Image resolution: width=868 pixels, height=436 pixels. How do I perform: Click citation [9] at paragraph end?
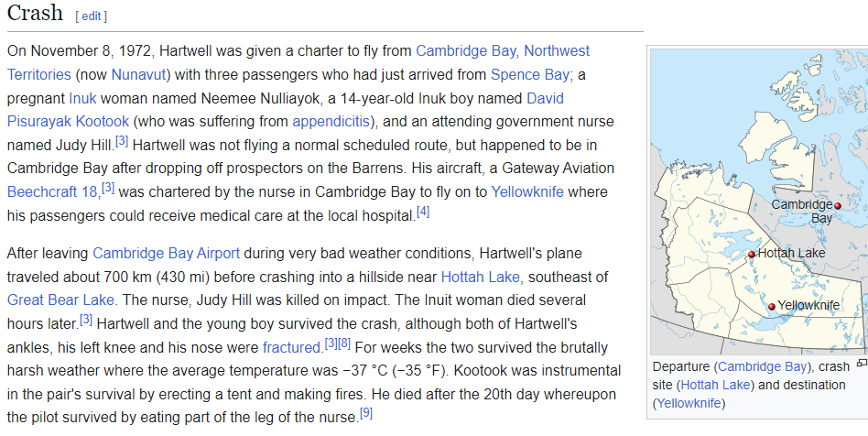point(366,413)
